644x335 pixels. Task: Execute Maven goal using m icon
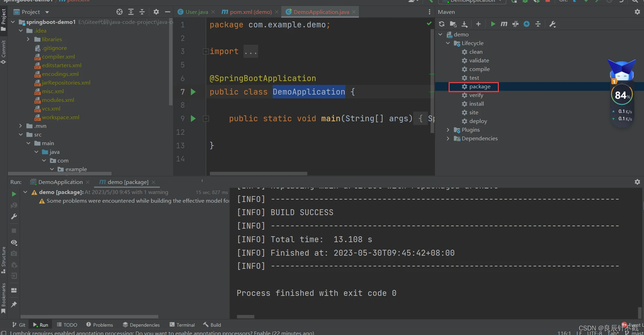tap(504, 24)
